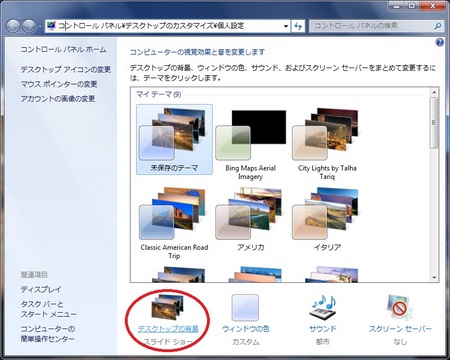Select the Classic American Road Trip theme
This screenshot has height=360, width=450.
[x=174, y=223]
